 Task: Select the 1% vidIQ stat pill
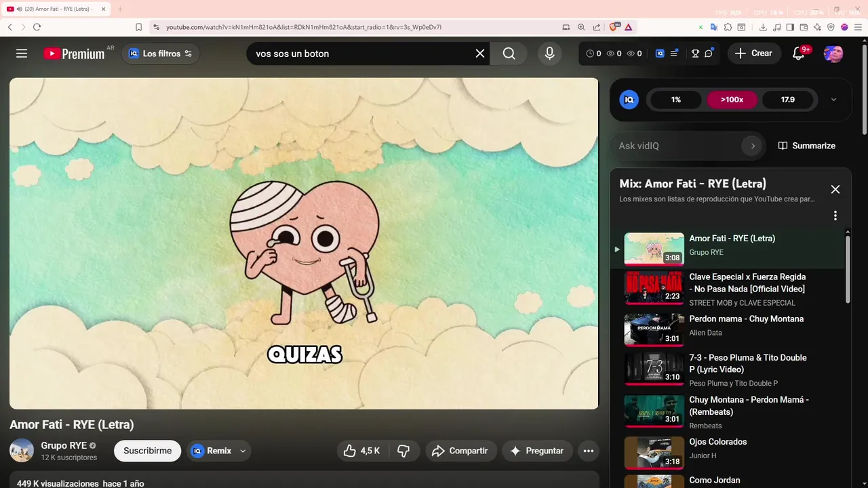[676, 100]
